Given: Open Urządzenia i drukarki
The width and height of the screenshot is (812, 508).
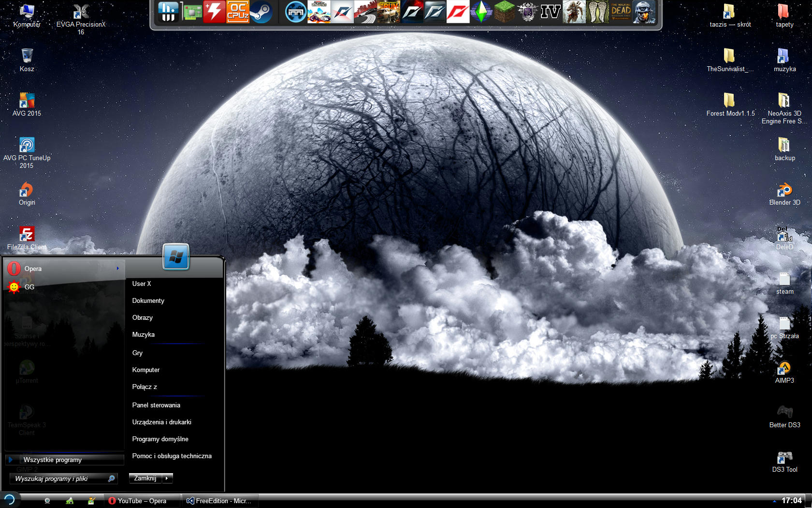Looking at the screenshot, I should pos(162,422).
